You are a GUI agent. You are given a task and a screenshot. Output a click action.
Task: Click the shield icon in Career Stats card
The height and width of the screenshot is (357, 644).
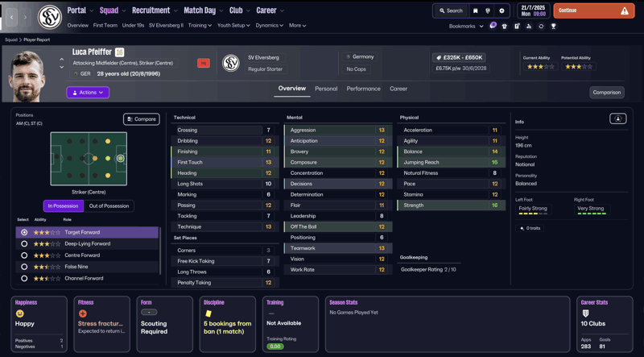pos(585,313)
